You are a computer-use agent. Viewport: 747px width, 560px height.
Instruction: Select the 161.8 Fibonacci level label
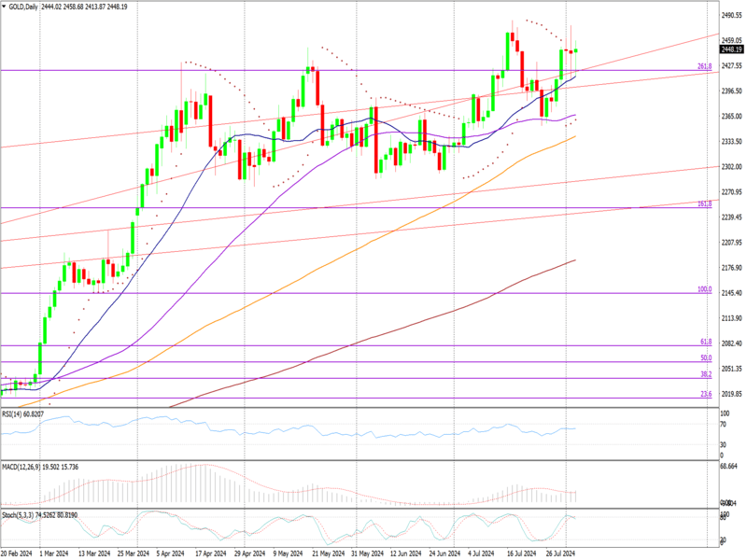705,203
